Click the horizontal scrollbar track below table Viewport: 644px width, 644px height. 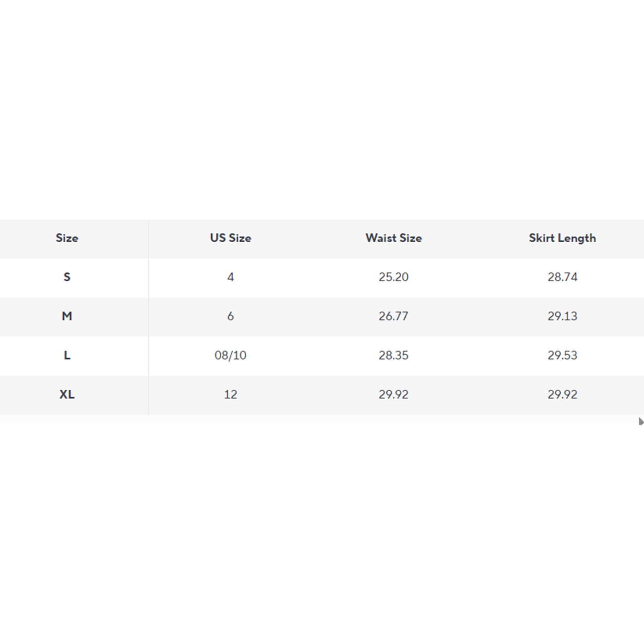click(x=319, y=419)
